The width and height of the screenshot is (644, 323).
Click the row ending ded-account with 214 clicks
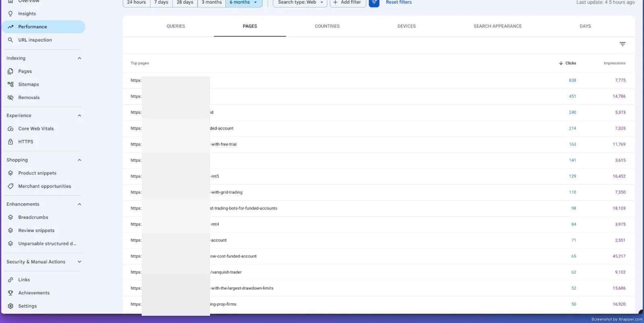click(x=379, y=128)
